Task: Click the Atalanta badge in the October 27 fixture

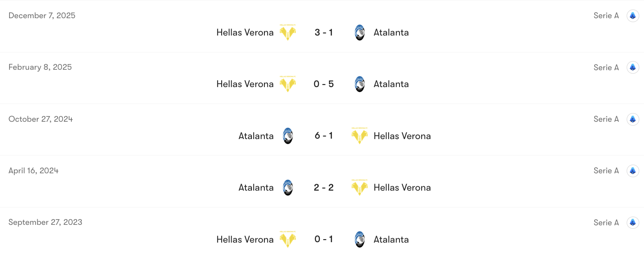Action: pyautogui.click(x=287, y=136)
